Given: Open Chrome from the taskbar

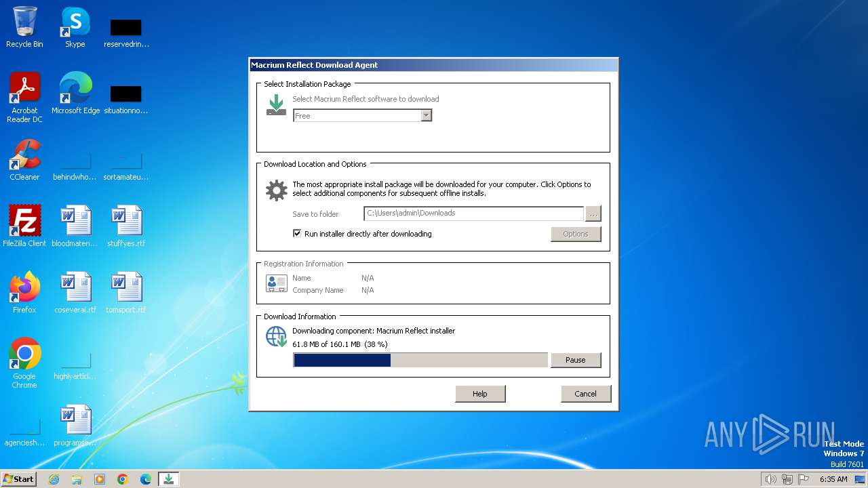Looking at the screenshot, I should [123, 479].
